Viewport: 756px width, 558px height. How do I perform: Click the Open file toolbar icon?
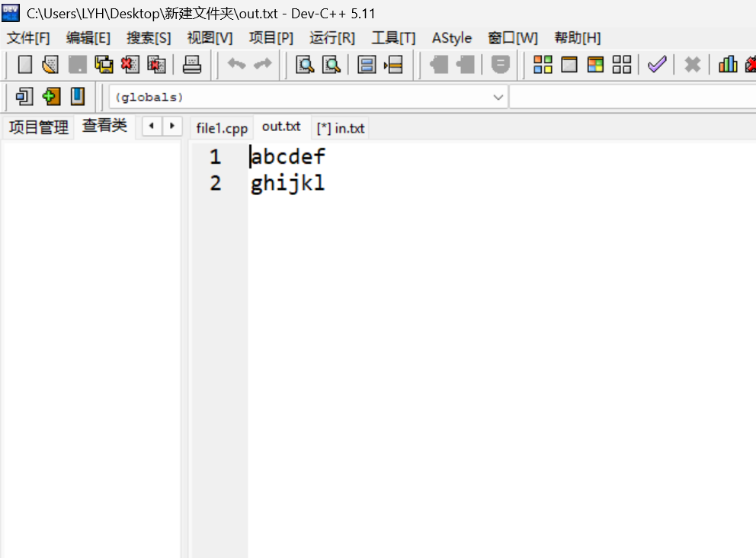(50, 64)
